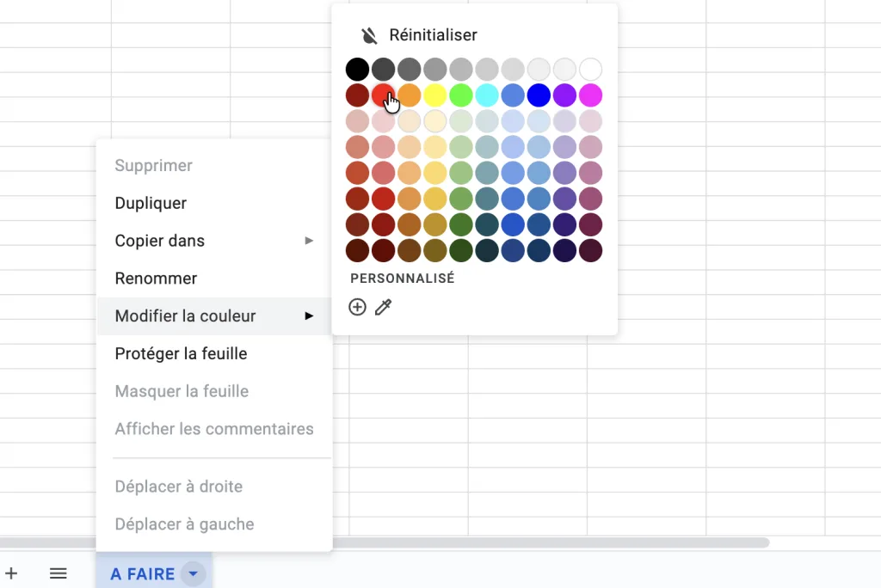Open the A FAIRE tab dropdown arrow
This screenshot has height=588, width=881.
[x=193, y=573]
